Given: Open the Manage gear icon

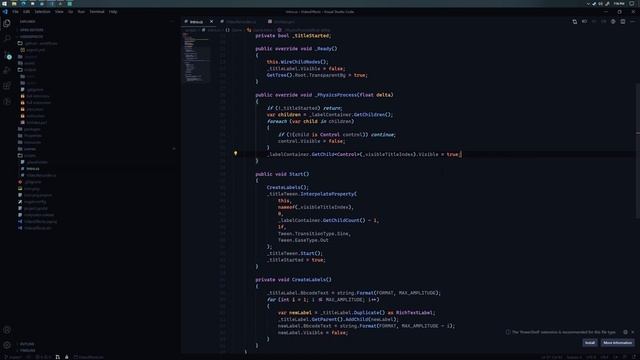Looking at the screenshot, I should click(7, 345).
